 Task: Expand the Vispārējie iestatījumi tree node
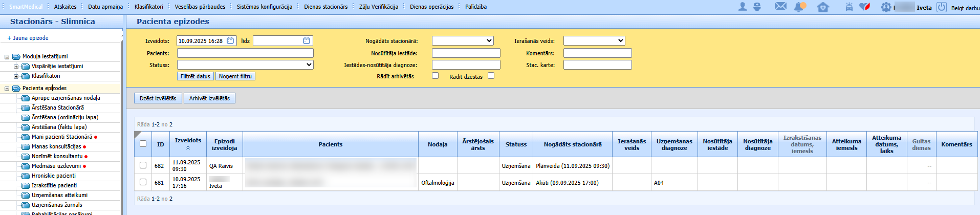[x=16, y=67]
